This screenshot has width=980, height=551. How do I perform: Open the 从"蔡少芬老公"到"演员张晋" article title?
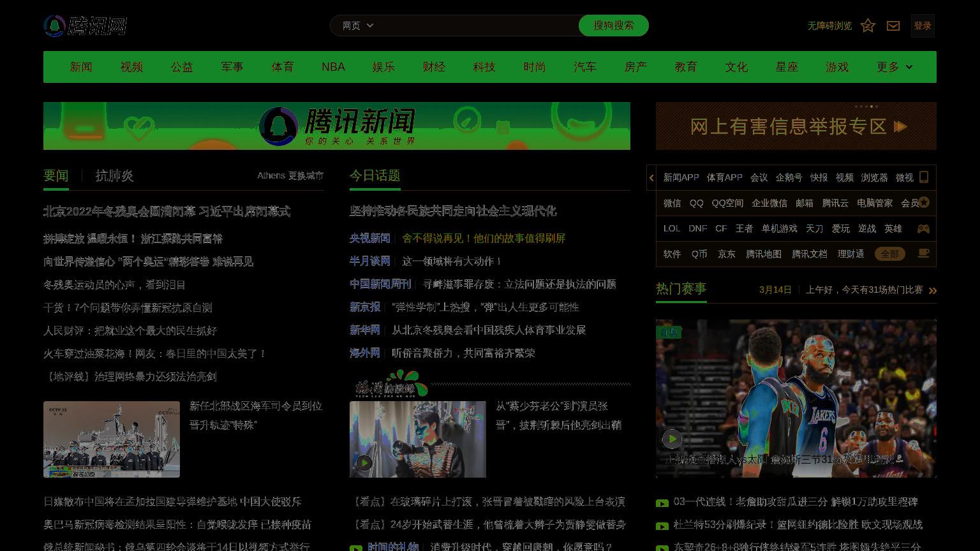click(559, 415)
